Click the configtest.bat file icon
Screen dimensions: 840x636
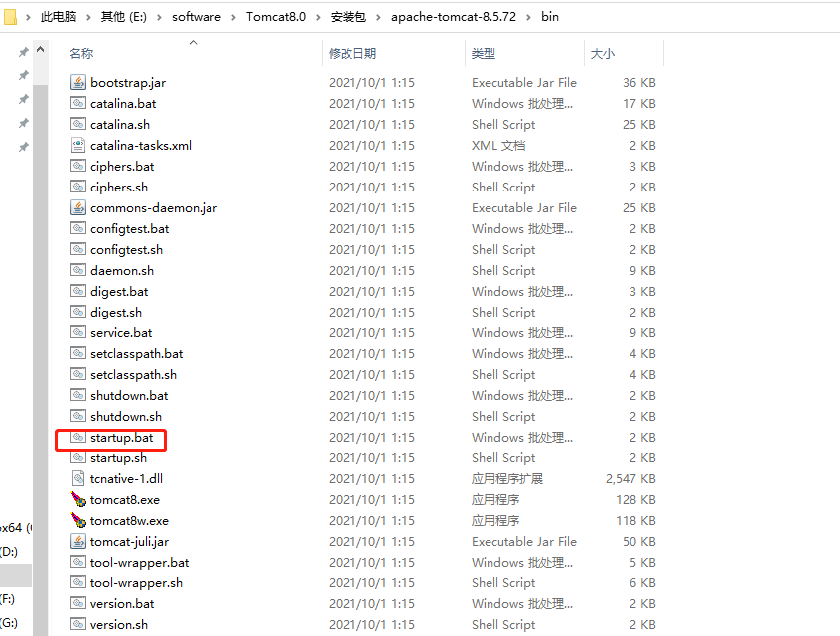(78, 228)
